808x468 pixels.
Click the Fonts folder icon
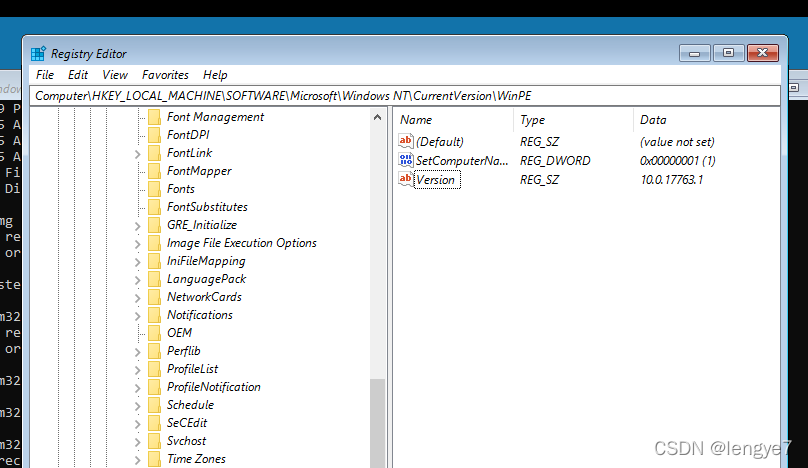click(x=154, y=189)
